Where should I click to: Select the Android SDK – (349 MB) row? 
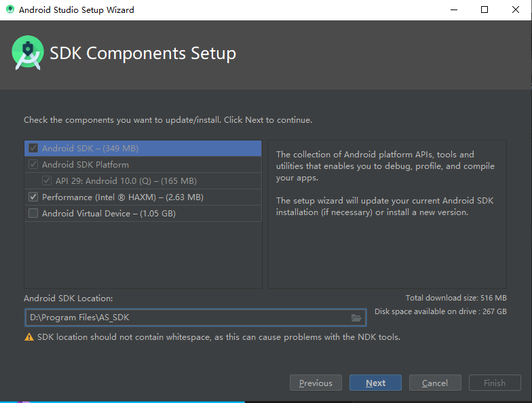142,148
